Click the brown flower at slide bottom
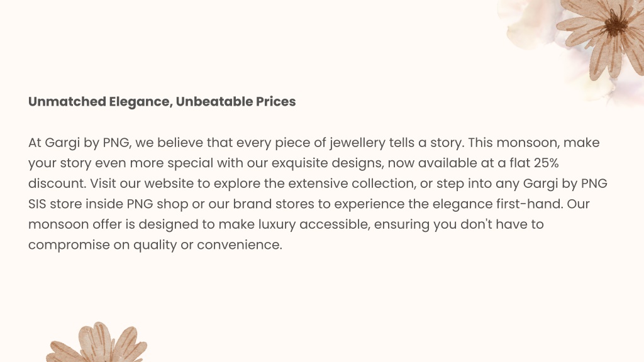 click(x=97, y=342)
